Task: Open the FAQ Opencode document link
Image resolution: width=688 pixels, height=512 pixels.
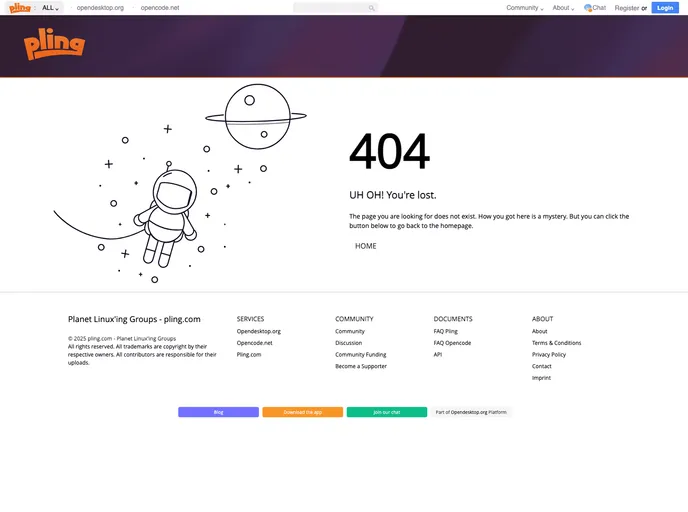Action: point(452,343)
